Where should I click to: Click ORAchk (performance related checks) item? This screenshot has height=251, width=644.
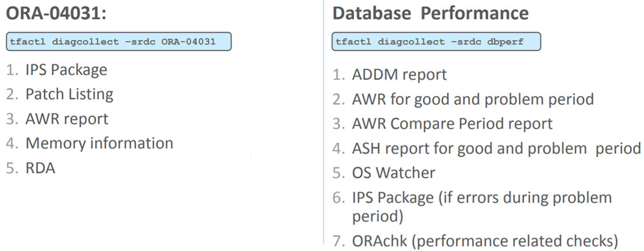[485, 241]
